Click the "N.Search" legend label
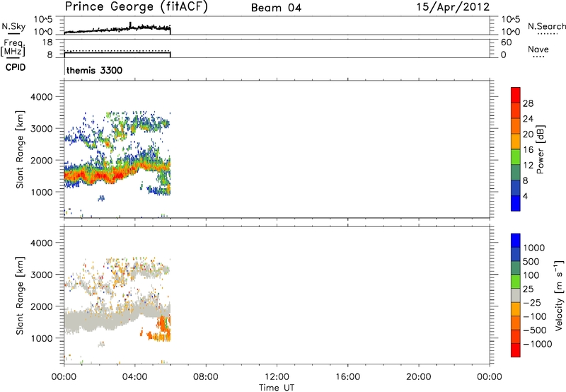Image resolution: width=566 pixels, height=392 pixels. [547, 26]
